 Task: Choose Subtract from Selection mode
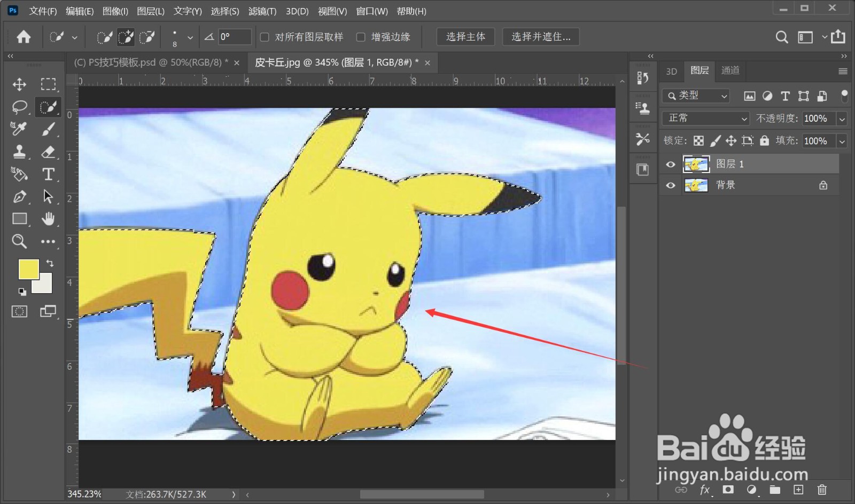coord(147,37)
